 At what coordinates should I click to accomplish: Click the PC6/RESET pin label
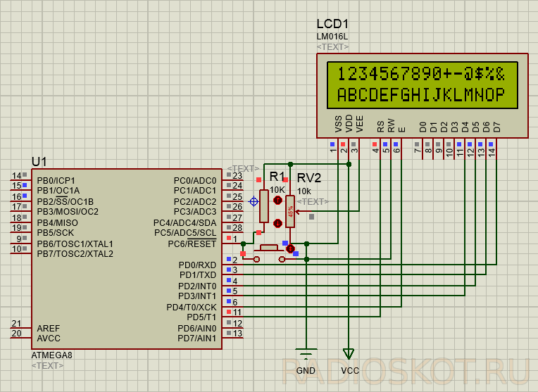tap(192, 244)
